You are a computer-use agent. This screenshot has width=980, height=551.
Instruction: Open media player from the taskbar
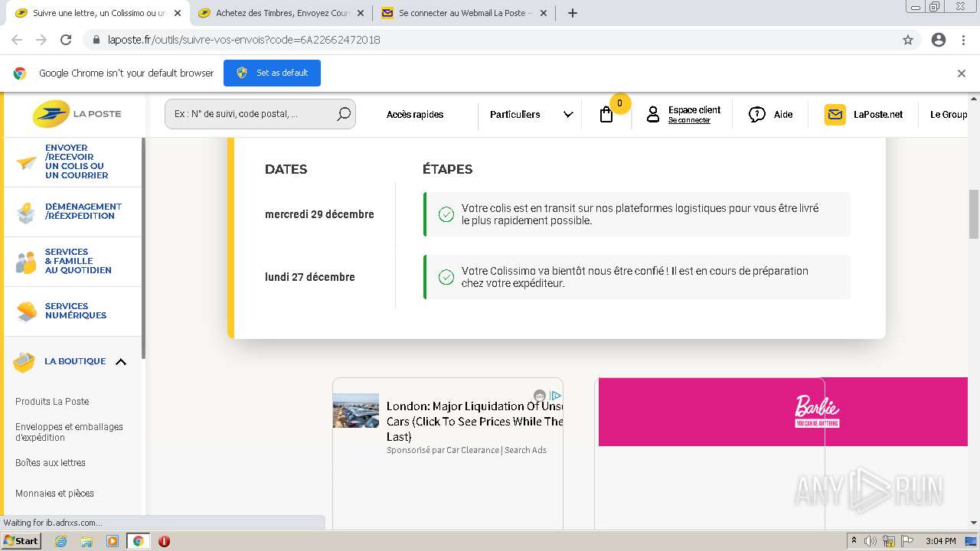[x=113, y=541]
